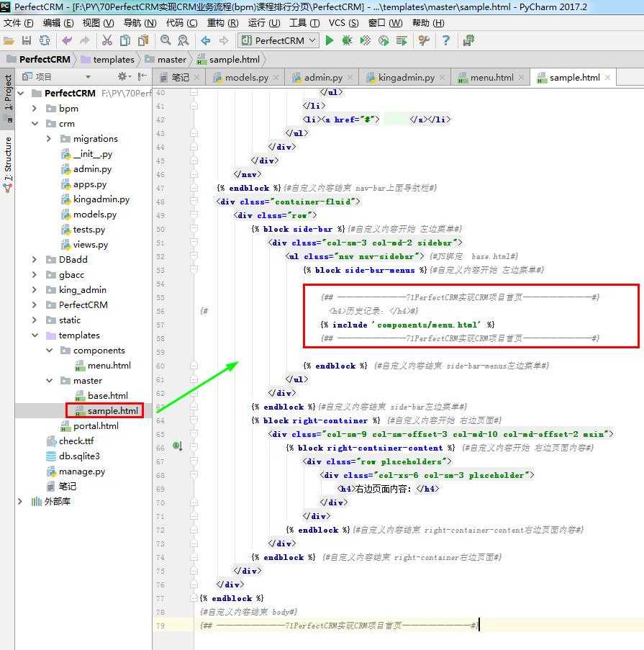The image size is (644, 650).
Task: Click the Profile toolbar icon
Action: [x=384, y=40]
